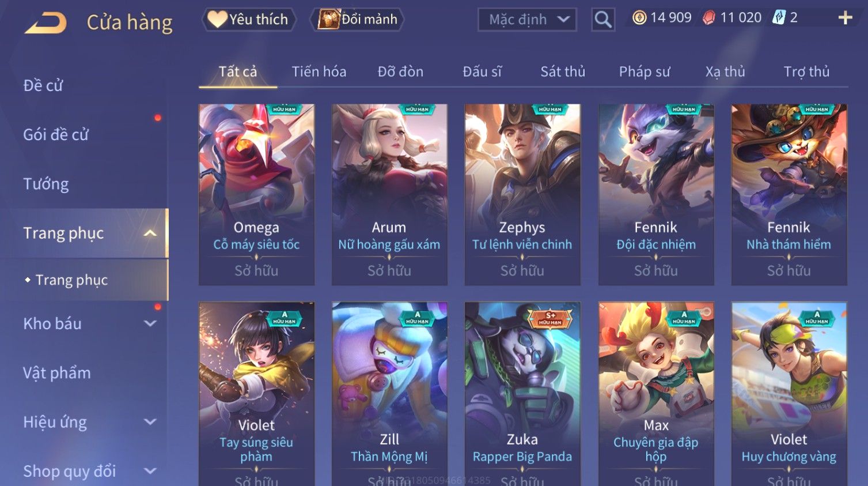Click the blue voucher ticket icon
The image size is (868, 486).
click(779, 18)
